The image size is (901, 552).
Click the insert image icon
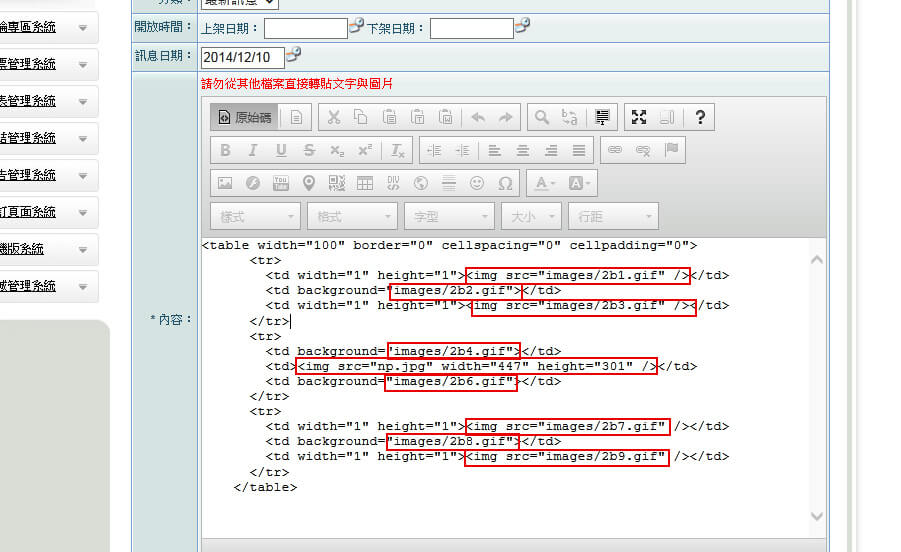225,183
